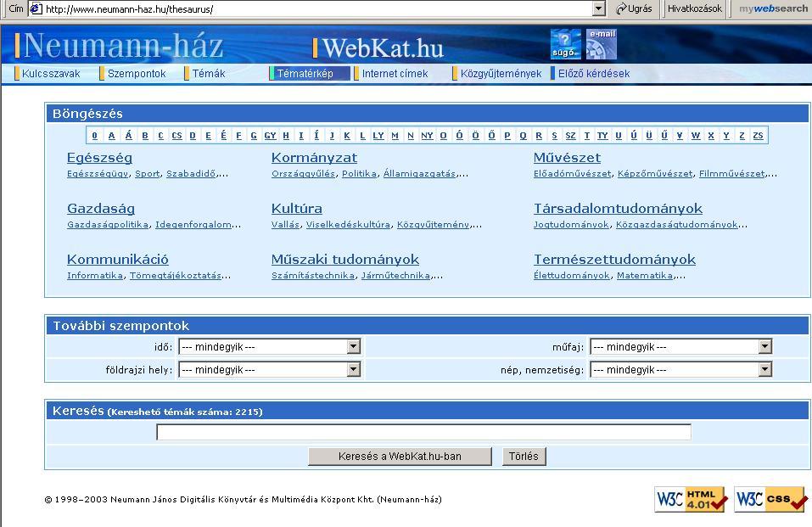Click the Hivatkozások links toolbar button

[x=694, y=8]
